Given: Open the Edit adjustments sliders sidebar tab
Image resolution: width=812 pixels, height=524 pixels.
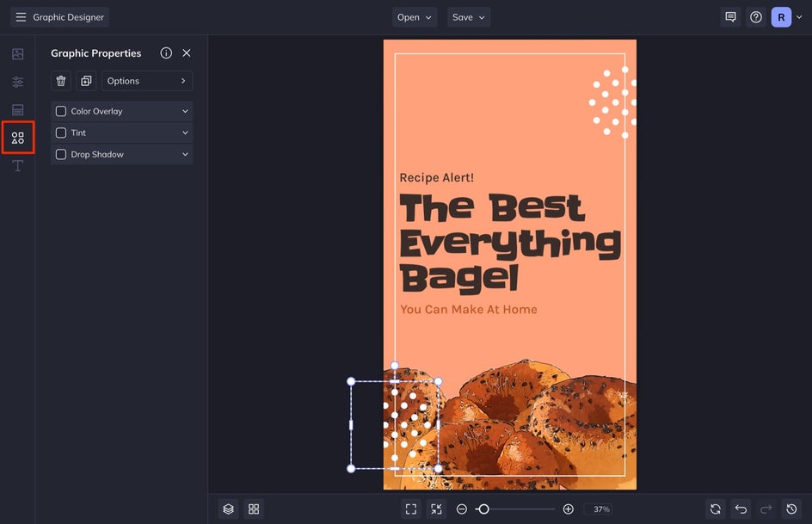Looking at the screenshot, I should (17, 82).
